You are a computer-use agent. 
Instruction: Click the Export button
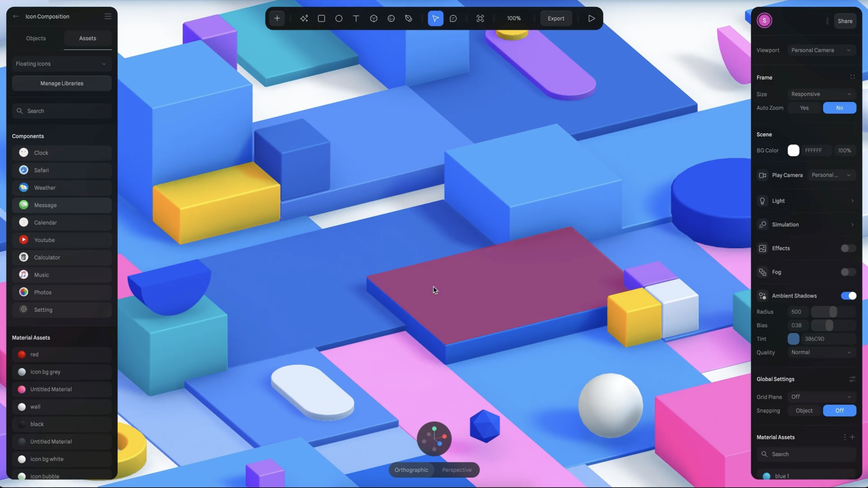[556, 19]
